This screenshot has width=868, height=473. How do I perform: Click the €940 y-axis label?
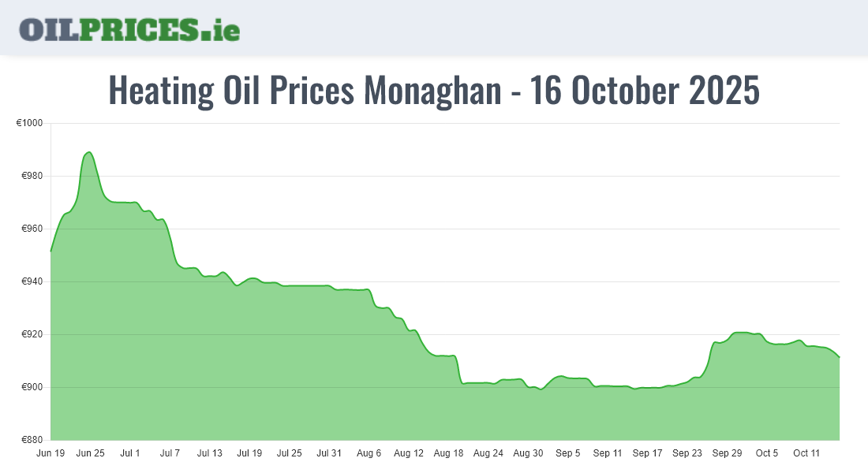32,282
